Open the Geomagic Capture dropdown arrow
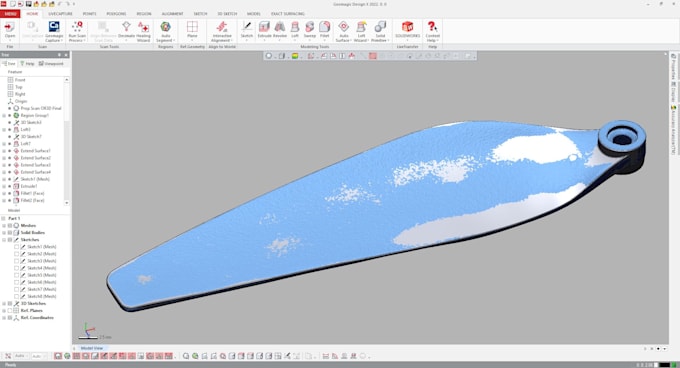 click(62, 40)
